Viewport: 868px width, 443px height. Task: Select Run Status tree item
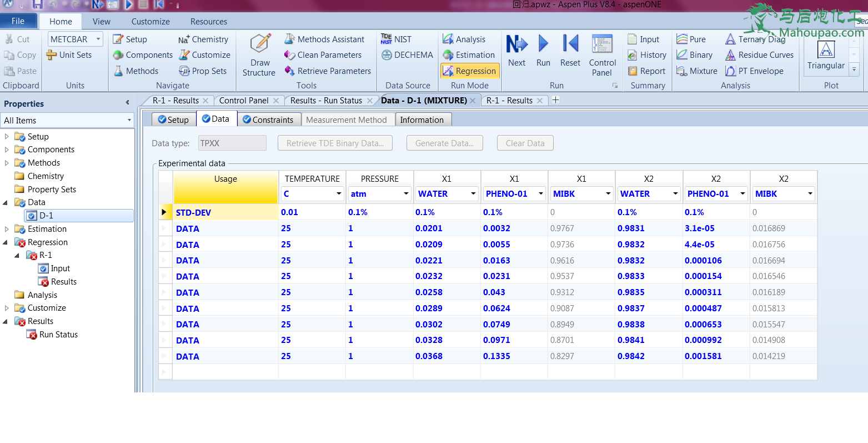[x=52, y=335]
